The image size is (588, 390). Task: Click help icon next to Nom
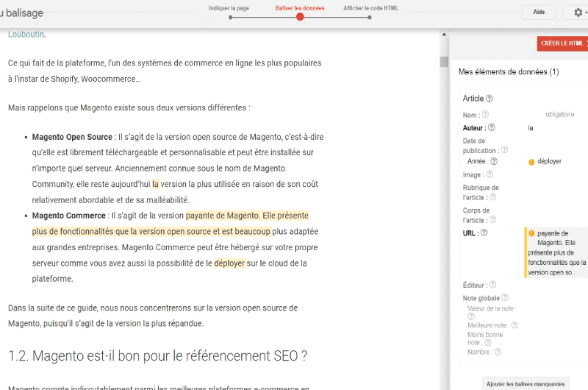pyautogui.click(x=485, y=115)
